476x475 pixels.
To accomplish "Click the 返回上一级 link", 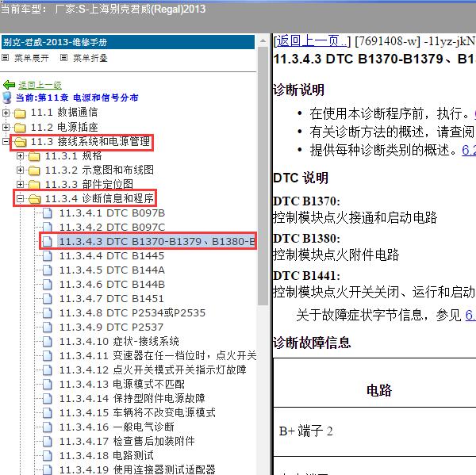I will pyautogui.click(x=40, y=86).
